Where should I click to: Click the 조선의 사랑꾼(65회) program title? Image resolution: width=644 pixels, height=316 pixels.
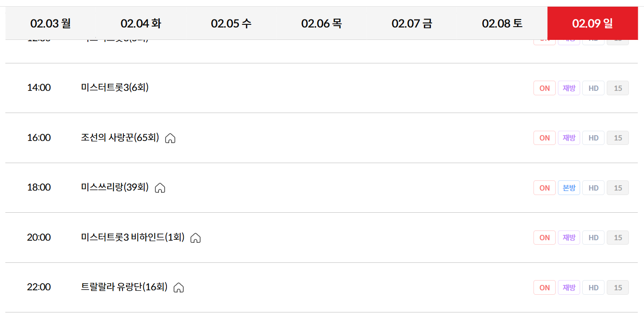click(x=115, y=137)
